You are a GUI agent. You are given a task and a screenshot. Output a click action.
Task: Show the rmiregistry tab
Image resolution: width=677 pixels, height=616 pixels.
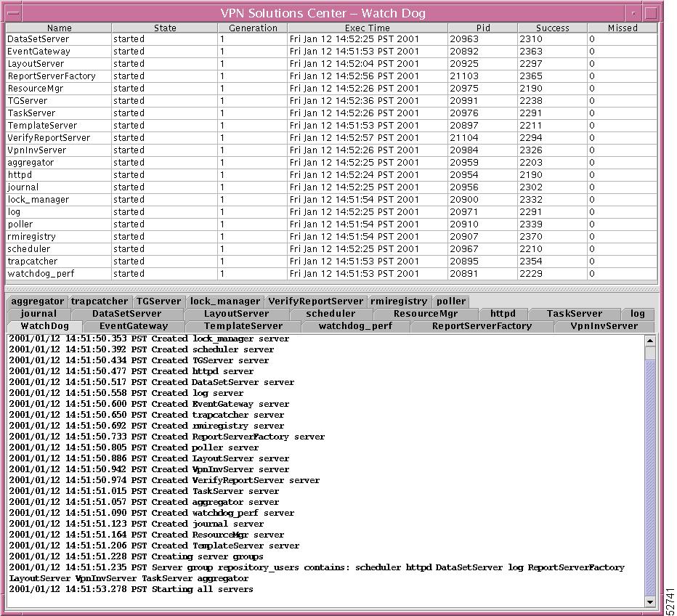(x=399, y=301)
